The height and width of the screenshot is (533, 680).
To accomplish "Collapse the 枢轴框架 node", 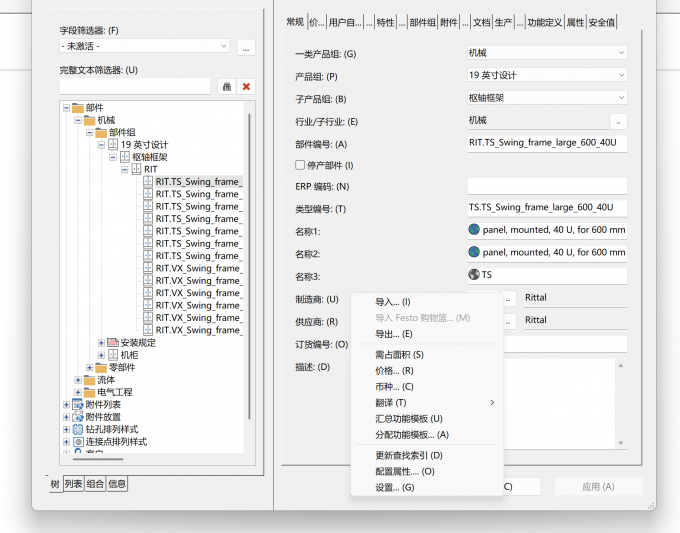I will pyautogui.click(x=113, y=157).
